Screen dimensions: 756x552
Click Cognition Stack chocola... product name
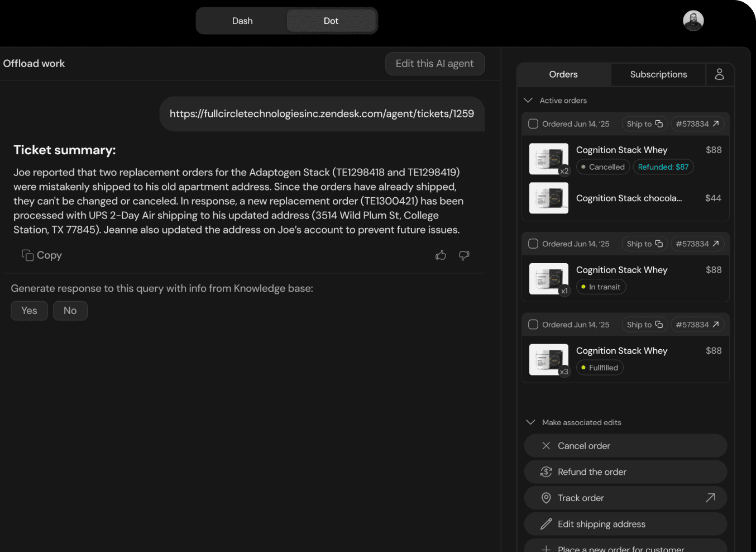click(x=629, y=198)
